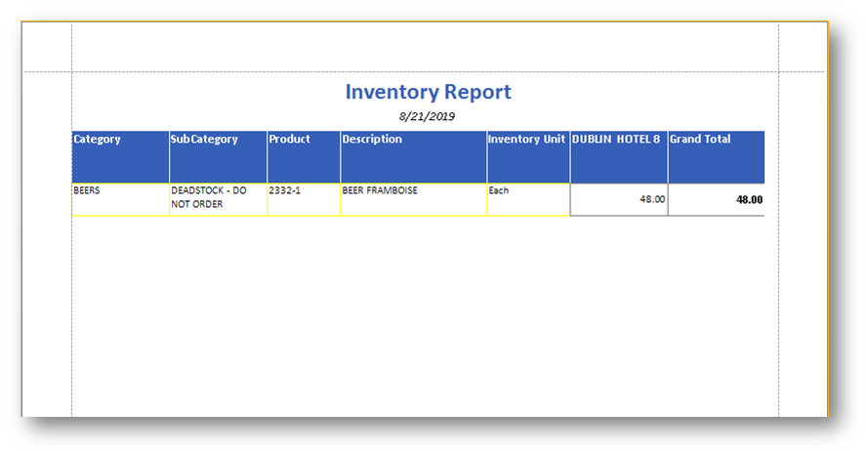Select the report date 8/21/2019

[428, 116]
